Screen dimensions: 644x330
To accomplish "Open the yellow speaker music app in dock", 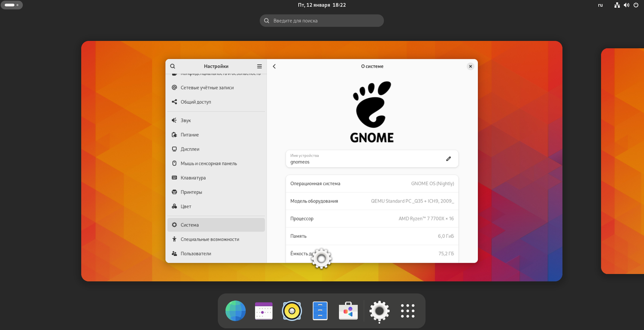I will (x=292, y=311).
